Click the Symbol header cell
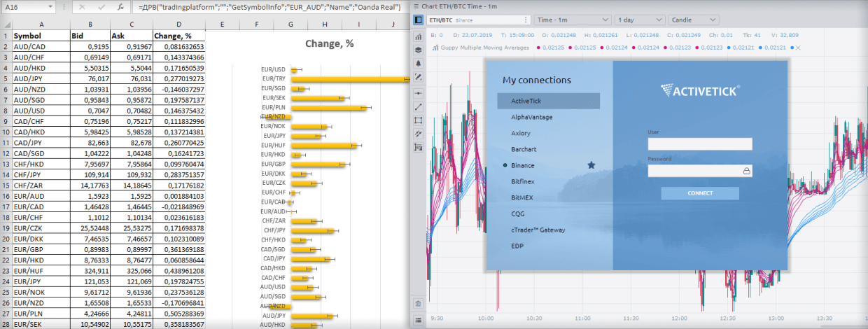 tap(41, 35)
